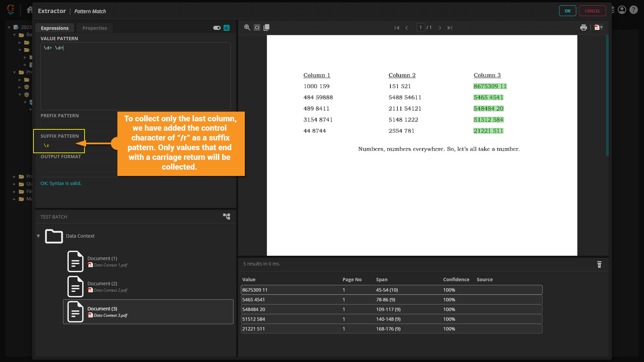The image size is (644, 362).
Task: Open the PDF export dropdown arrow
Action: 602,27
